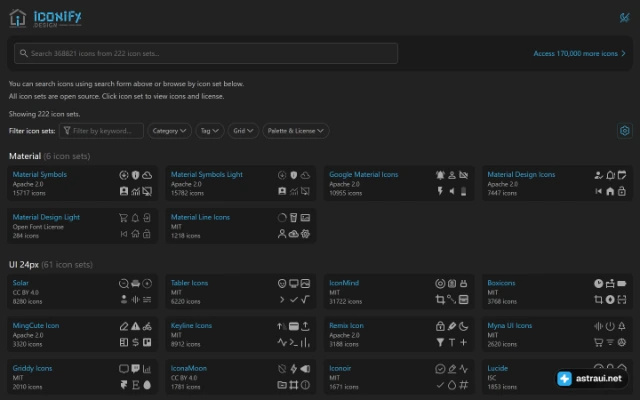
Task: Expand the Category dropdown
Action: coord(169,131)
